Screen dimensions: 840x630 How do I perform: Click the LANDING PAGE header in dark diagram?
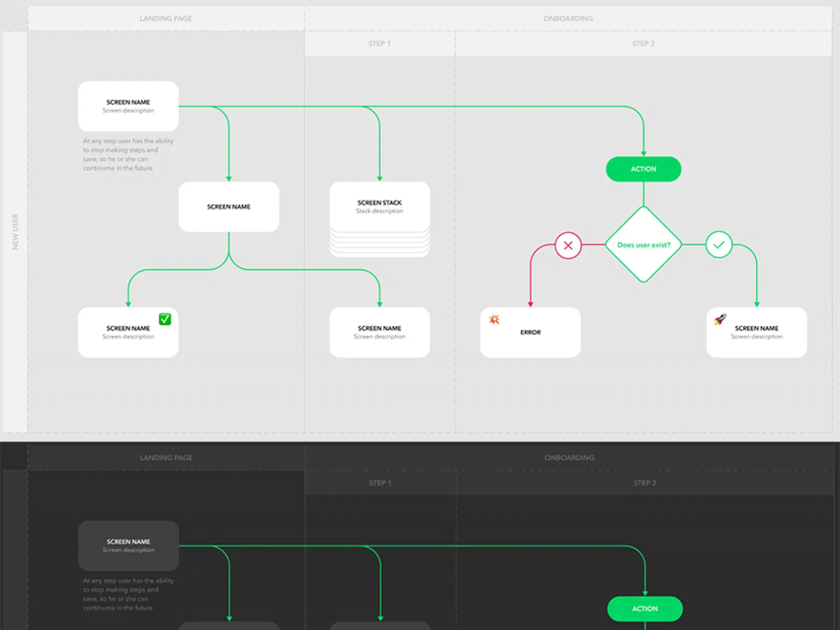[166, 458]
